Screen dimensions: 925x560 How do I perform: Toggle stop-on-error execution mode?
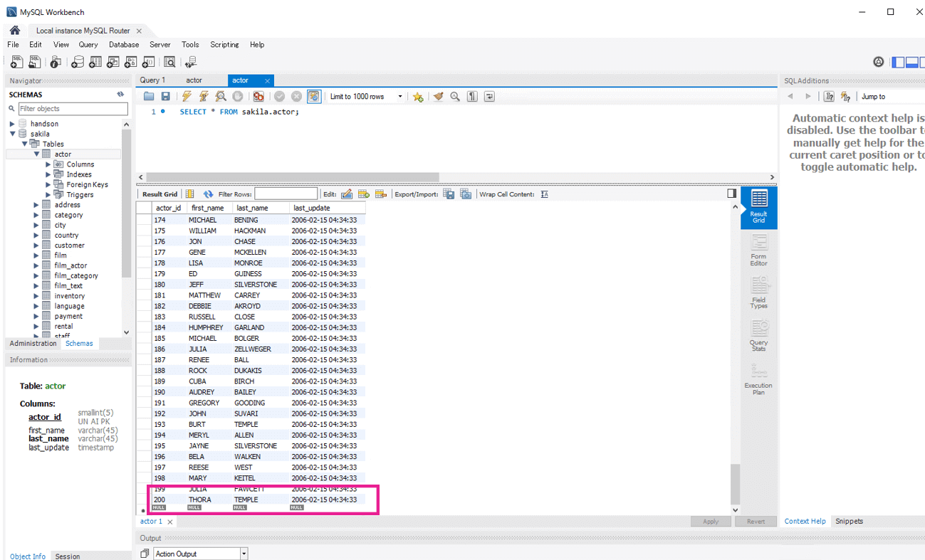click(258, 97)
